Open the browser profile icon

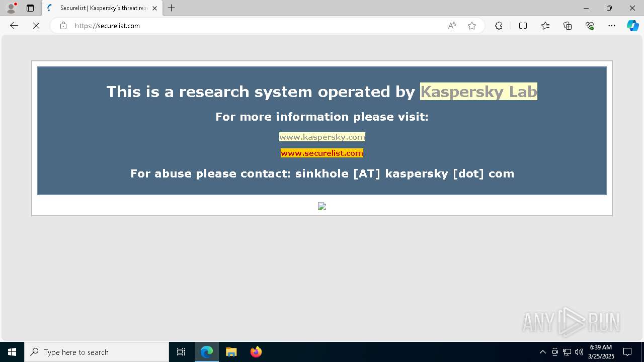click(x=11, y=8)
